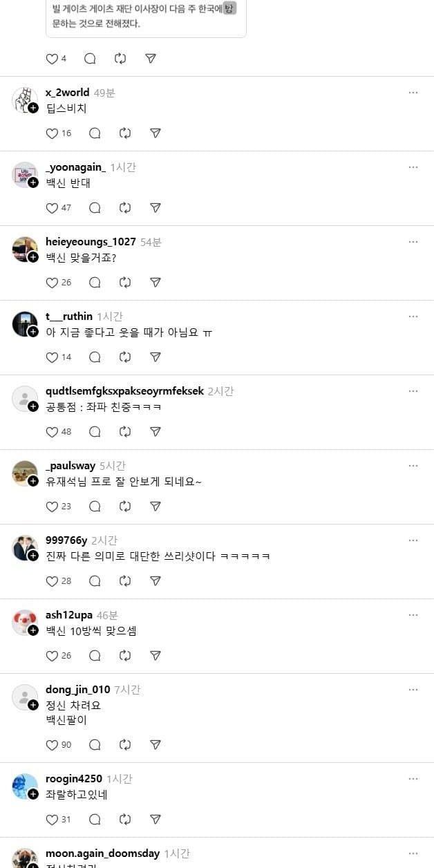This screenshot has height=868, width=434.
Task: Share roogin4250's comment
Action: [155, 820]
